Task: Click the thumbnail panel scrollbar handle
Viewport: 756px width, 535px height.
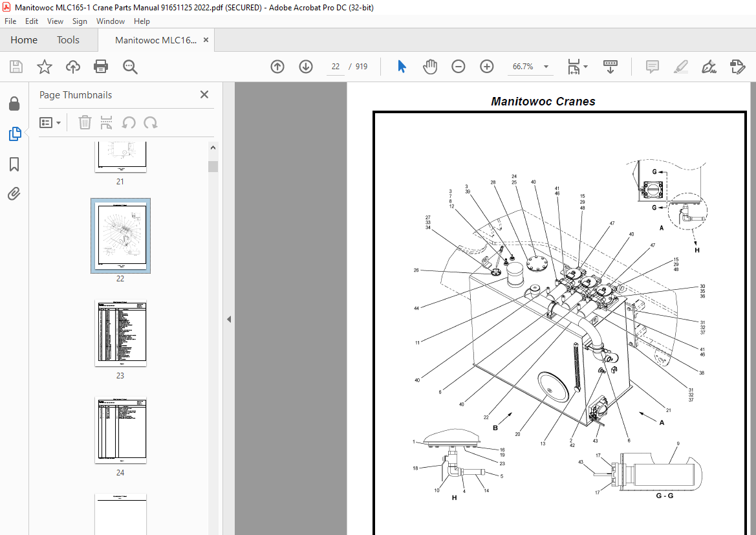Action: 213,166
